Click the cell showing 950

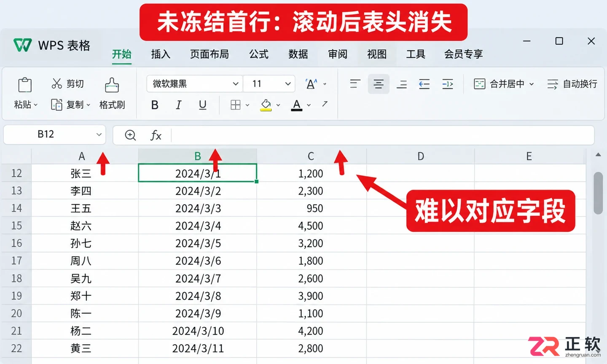(312, 208)
